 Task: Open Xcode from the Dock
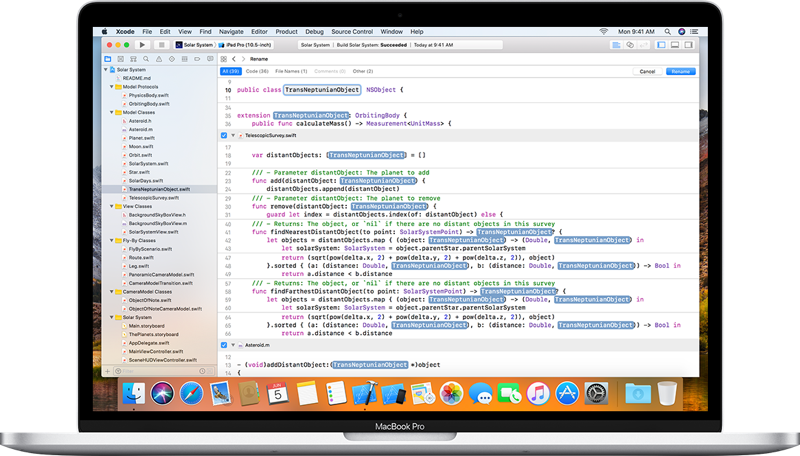click(364, 393)
